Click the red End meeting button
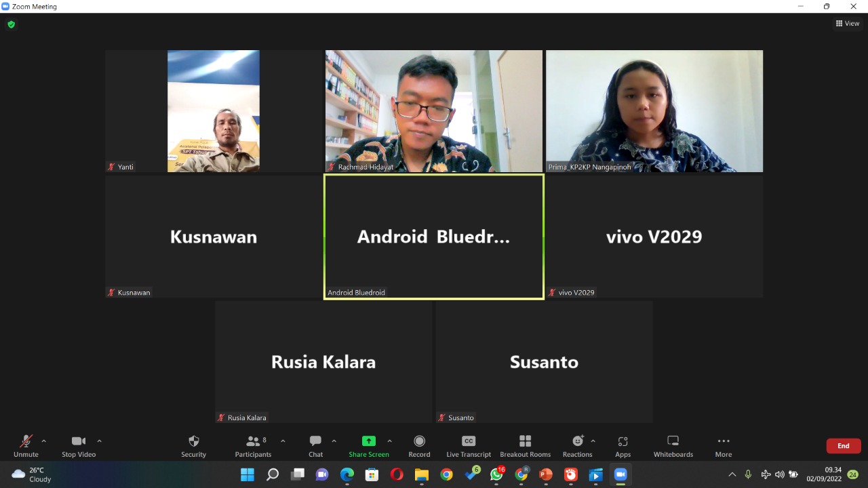Screen dimensions: 868x488 point(843,446)
